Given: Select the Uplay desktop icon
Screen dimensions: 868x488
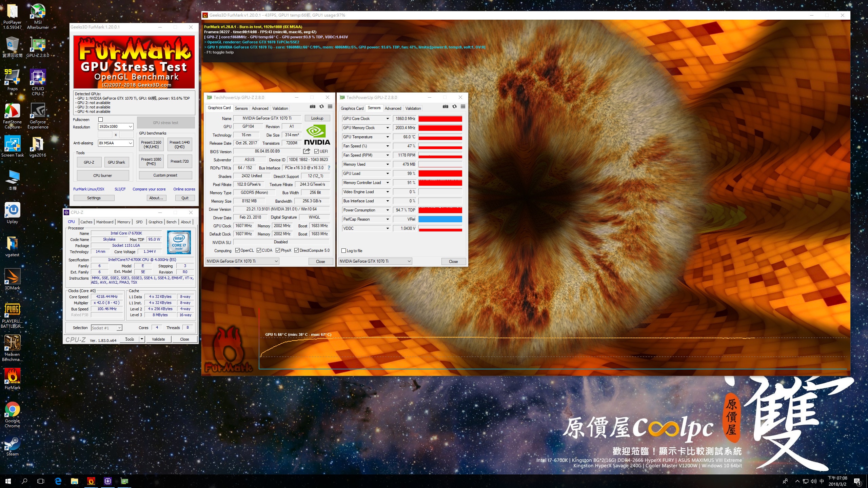Looking at the screenshot, I should (12, 213).
